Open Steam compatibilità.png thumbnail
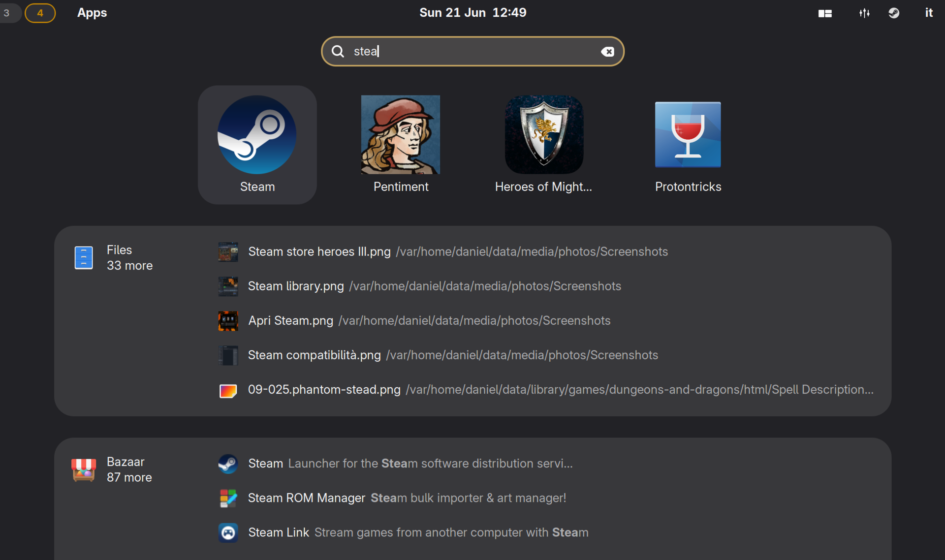 228,355
